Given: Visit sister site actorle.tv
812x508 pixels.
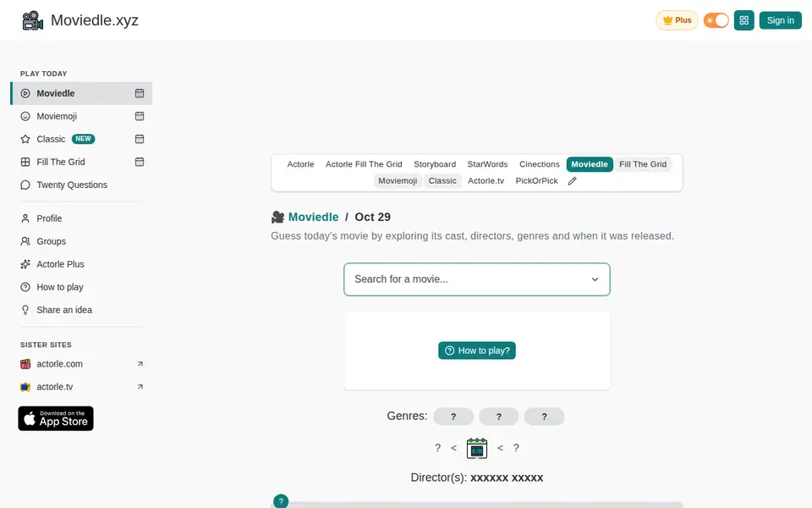Looking at the screenshot, I should [54, 387].
